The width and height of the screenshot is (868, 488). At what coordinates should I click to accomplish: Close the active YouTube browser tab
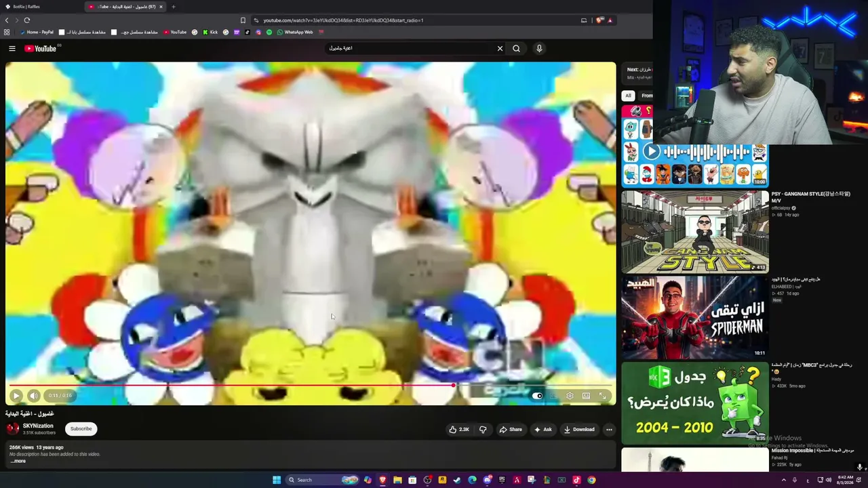click(161, 7)
